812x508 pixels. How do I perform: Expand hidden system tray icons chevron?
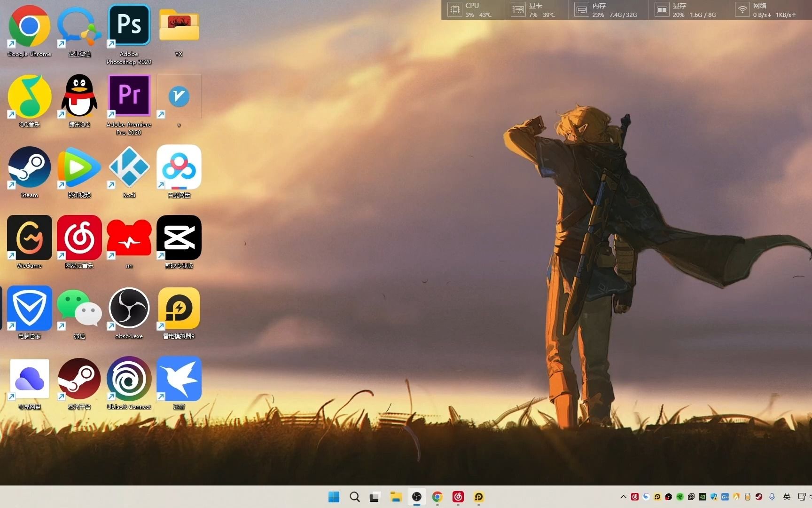(624, 497)
